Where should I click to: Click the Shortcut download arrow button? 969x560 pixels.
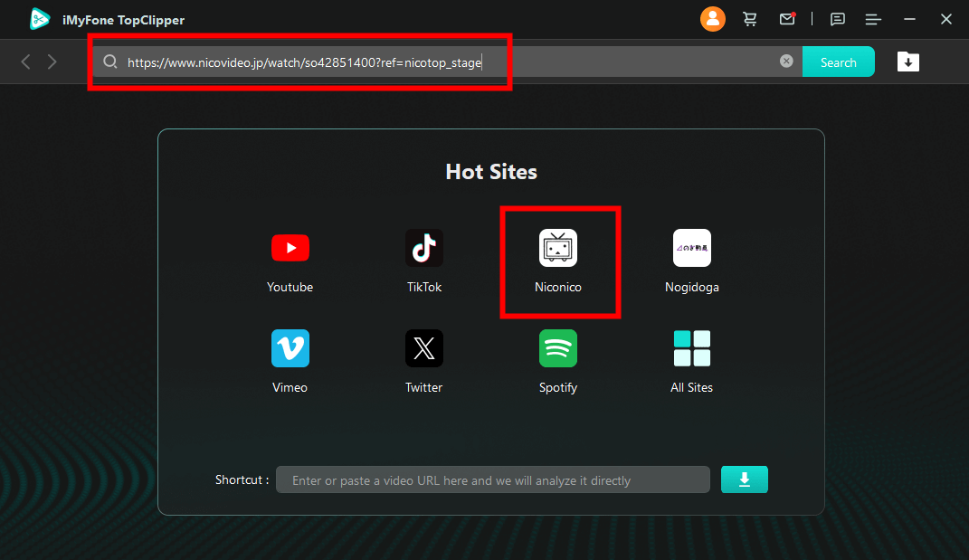click(x=744, y=479)
